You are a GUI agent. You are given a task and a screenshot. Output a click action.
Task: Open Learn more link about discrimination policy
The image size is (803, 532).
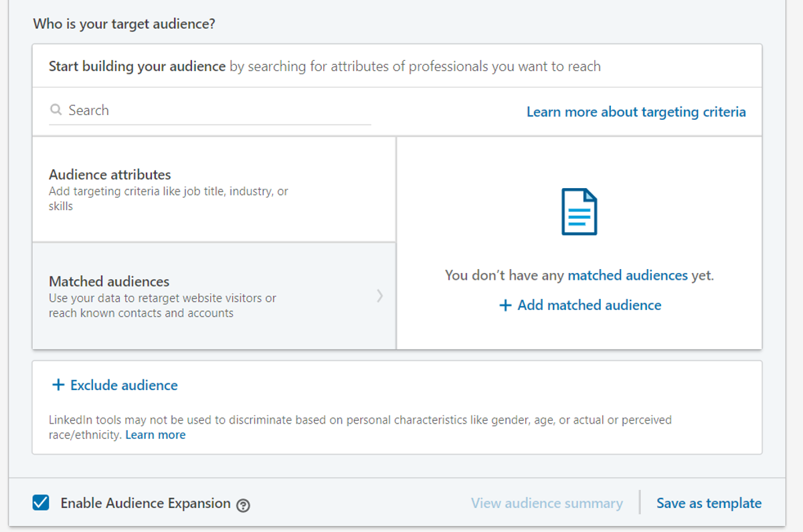pyautogui.click(x=155, y=435)
